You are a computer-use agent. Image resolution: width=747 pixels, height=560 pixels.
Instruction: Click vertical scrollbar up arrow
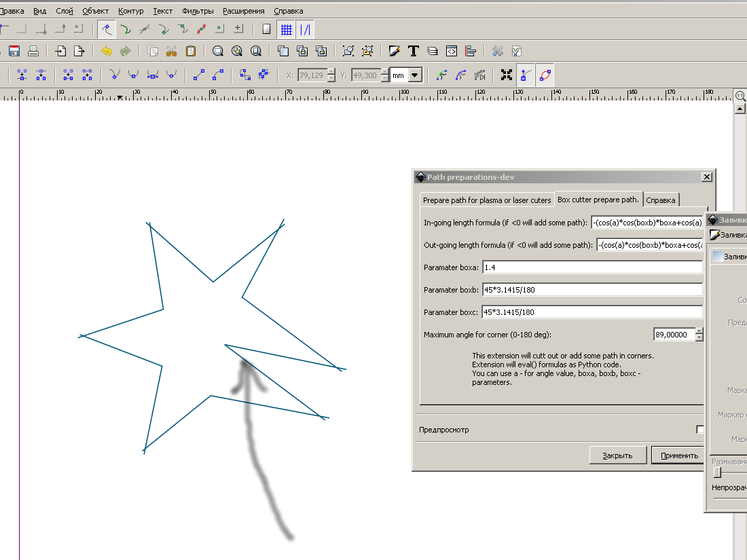pyautogui.click(x=740, y=109)
